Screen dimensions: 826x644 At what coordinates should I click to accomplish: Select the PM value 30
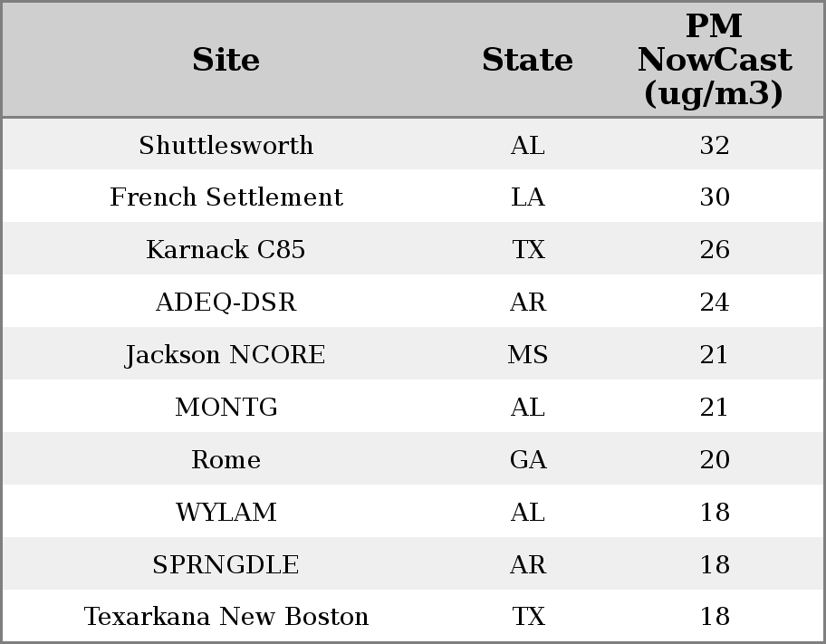coord(715,197)
